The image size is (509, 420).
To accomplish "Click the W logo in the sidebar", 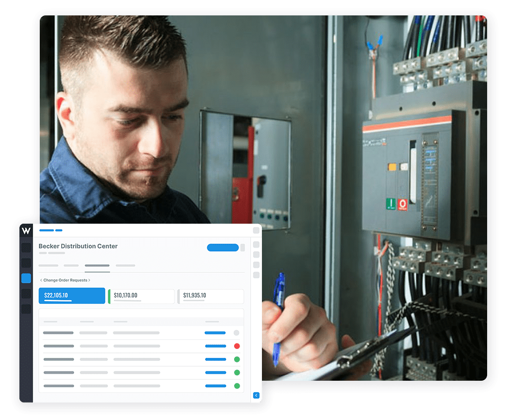I will coord(26,230).
